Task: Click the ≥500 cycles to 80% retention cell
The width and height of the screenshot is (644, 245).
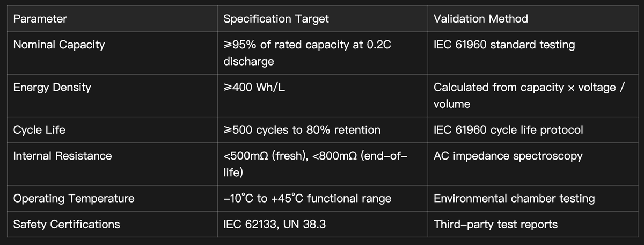Action: point(302,130)
